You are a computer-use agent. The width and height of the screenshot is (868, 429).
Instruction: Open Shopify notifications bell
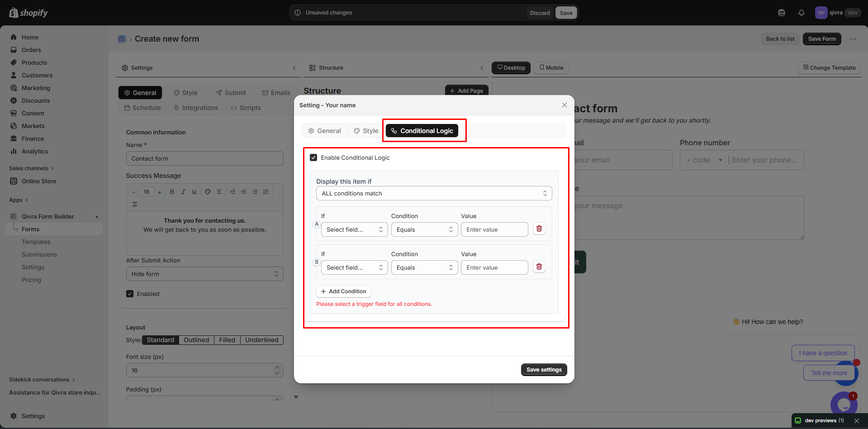(801, 13)
